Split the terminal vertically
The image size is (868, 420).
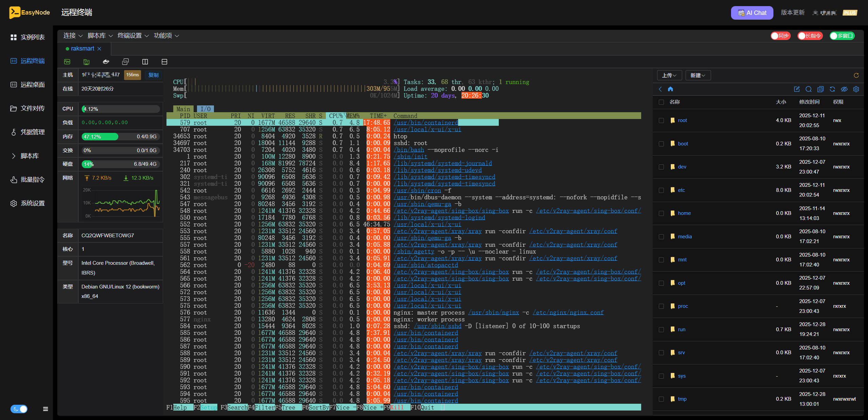point(145,62)
